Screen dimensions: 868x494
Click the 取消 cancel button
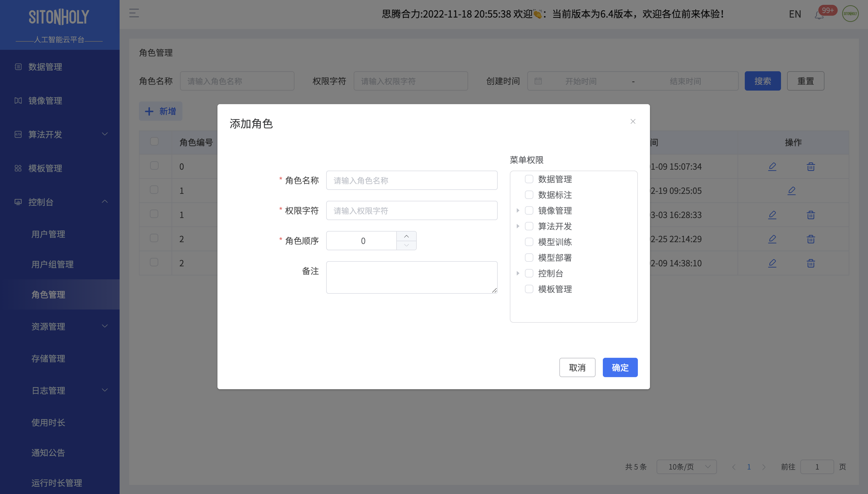pyautogui.click(x=577, y=367)
